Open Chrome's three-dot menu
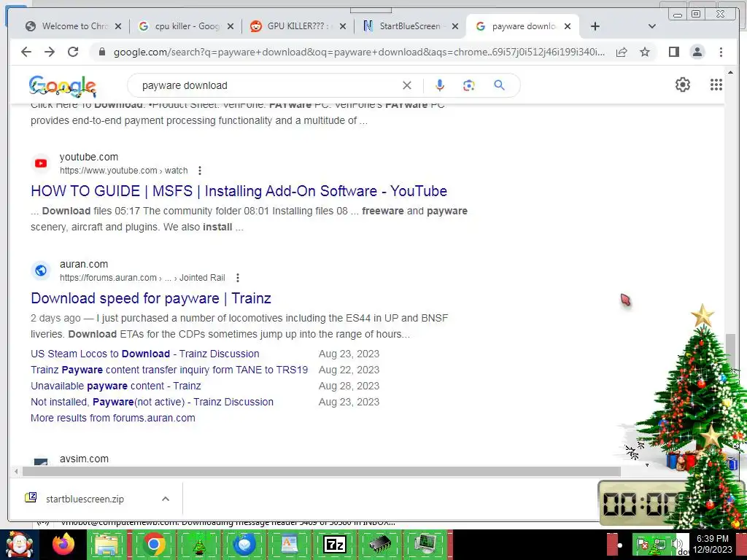This screenshot has height=560, width=747. coord(721,52)
